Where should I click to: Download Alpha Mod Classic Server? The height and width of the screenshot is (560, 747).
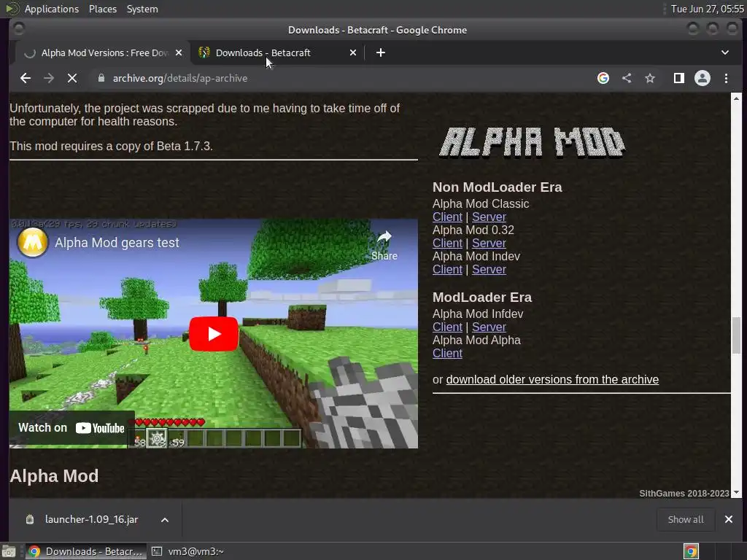pyautogui.click(x=489, y=217)
